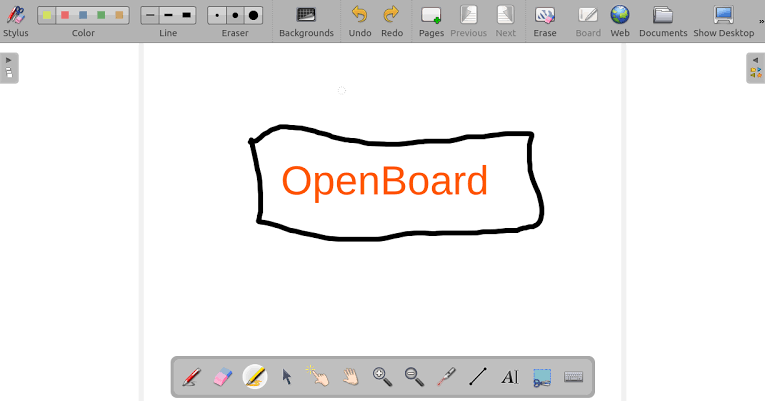Expand the right library panel
Image resolution: width=765 pixels, height=401 pixels.
coord(756,68)
